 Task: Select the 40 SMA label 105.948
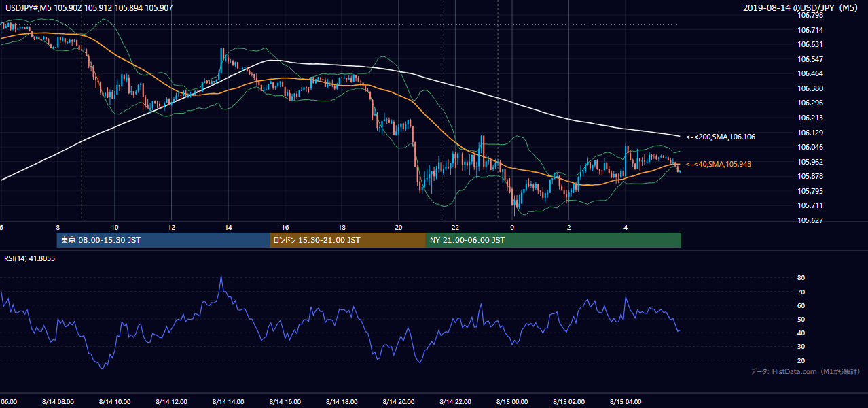point(719,164)
